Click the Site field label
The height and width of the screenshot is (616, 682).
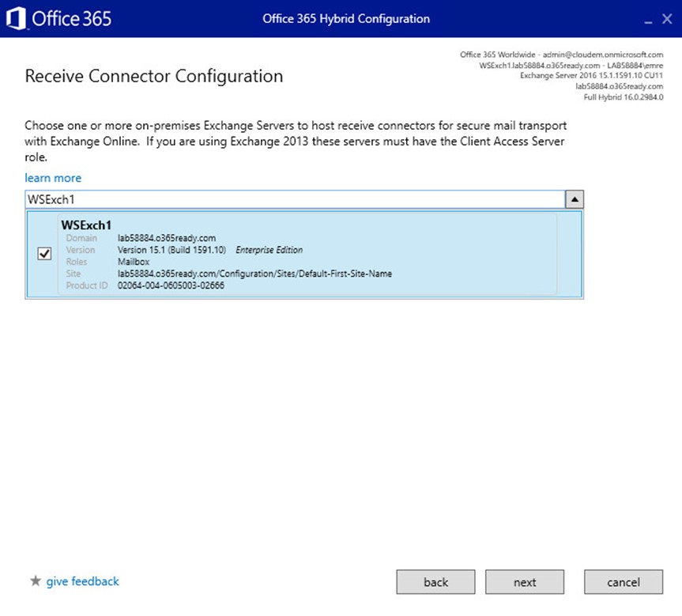click(x=73, y=274)
